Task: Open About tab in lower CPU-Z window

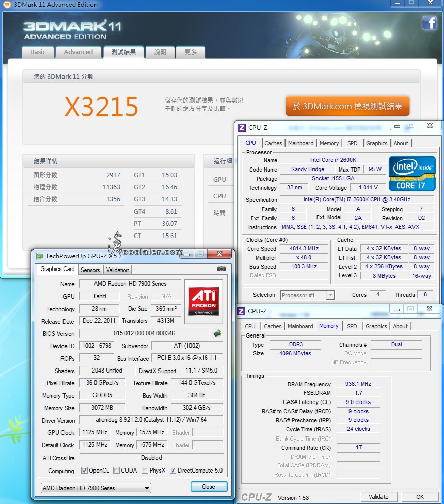Action: click(x=400, y=326)
